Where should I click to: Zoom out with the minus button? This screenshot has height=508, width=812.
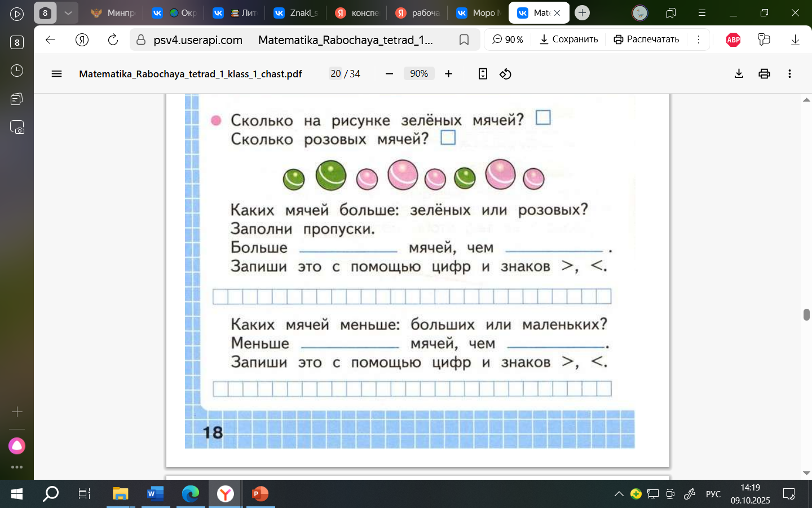click(x=389, y=74)
